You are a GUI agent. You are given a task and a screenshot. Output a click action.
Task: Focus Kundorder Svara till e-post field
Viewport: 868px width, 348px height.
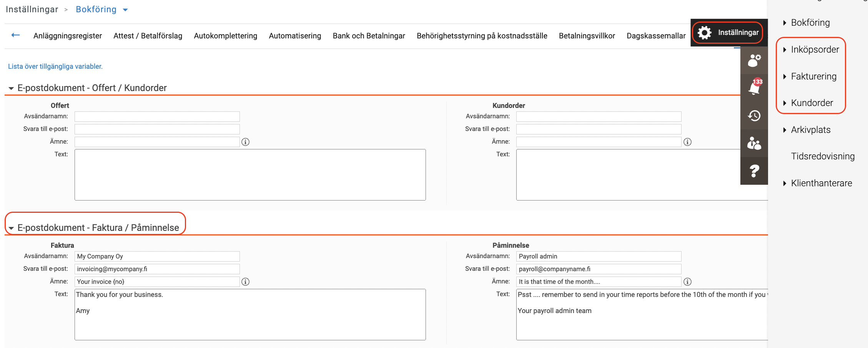tap(599, 129)
